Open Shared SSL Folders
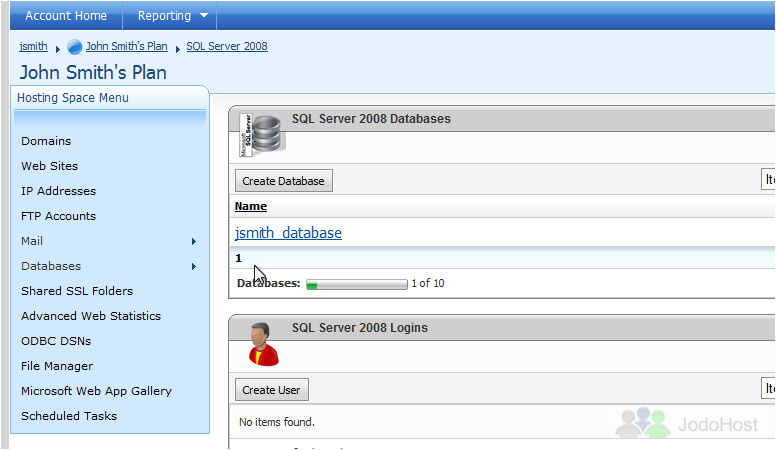776x450 pixels. (x=77, y=291)
